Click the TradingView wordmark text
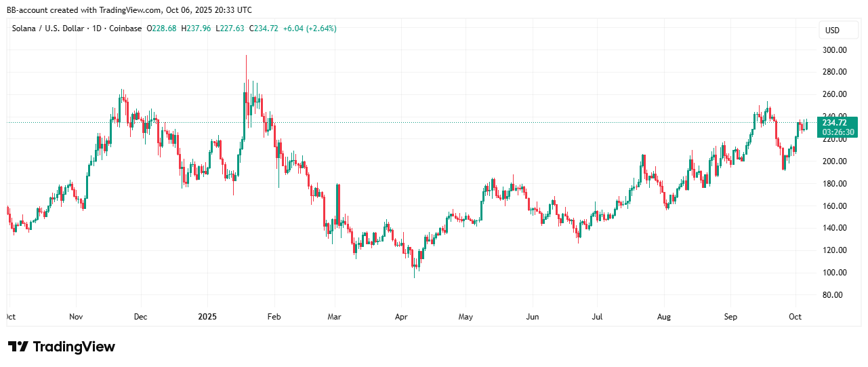 pos(75,347)
